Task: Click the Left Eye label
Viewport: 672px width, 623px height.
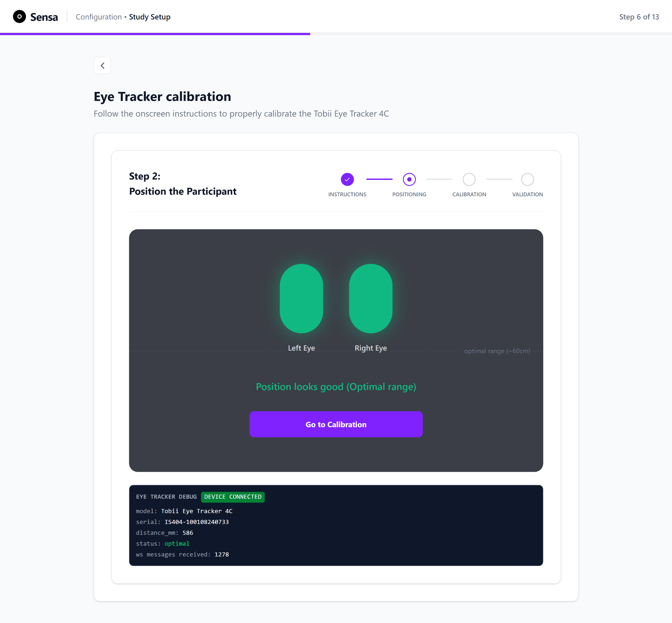Action: [x=301, y=348]
